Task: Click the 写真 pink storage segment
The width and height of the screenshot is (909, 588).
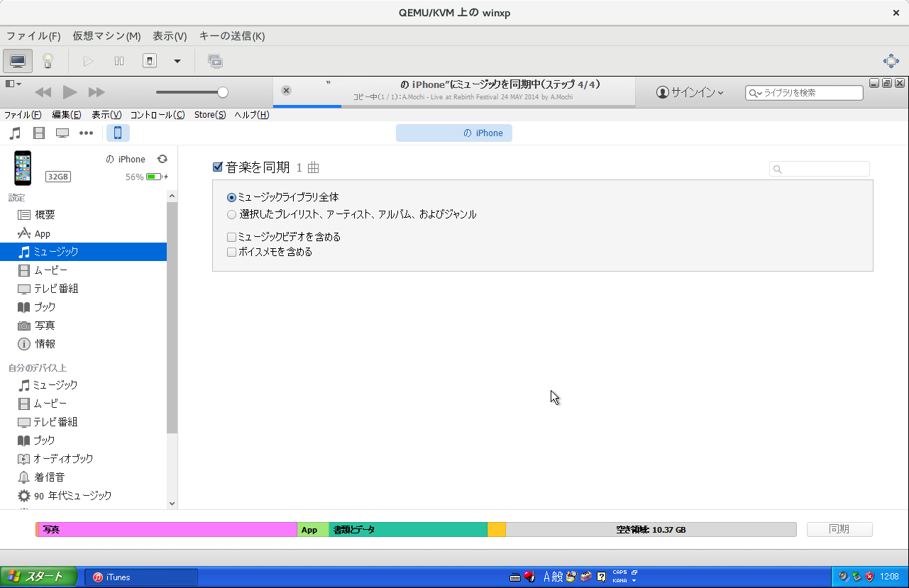Action: [x=168, y=529]
